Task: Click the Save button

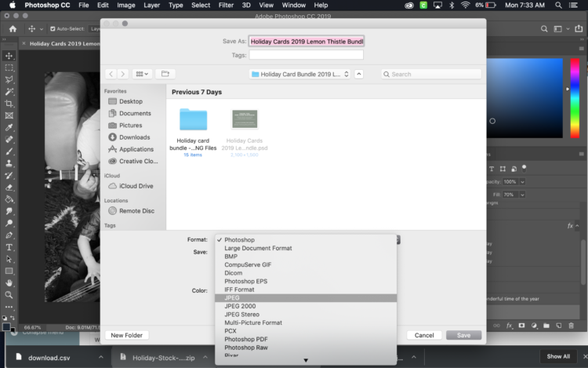Action: tap(463, 335)
